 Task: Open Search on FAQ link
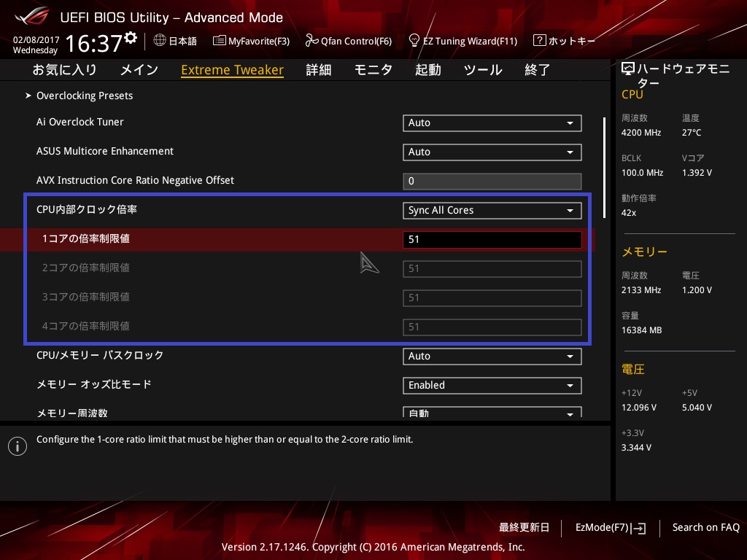[x=705, y=527]
